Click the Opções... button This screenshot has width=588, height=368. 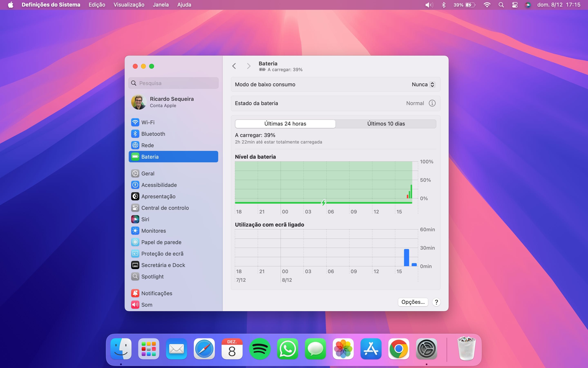point(413,302)
